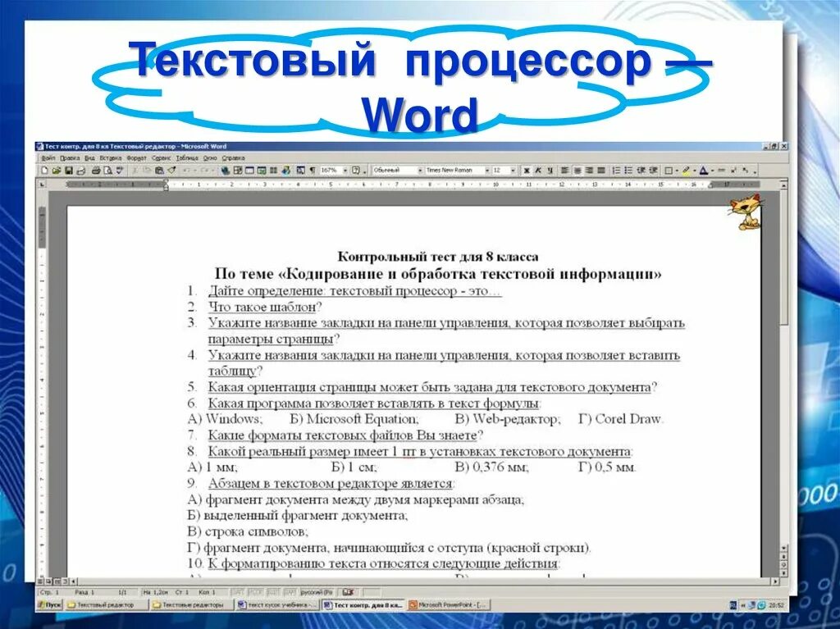
Task: Click the Columns icon
Action: 274,171
